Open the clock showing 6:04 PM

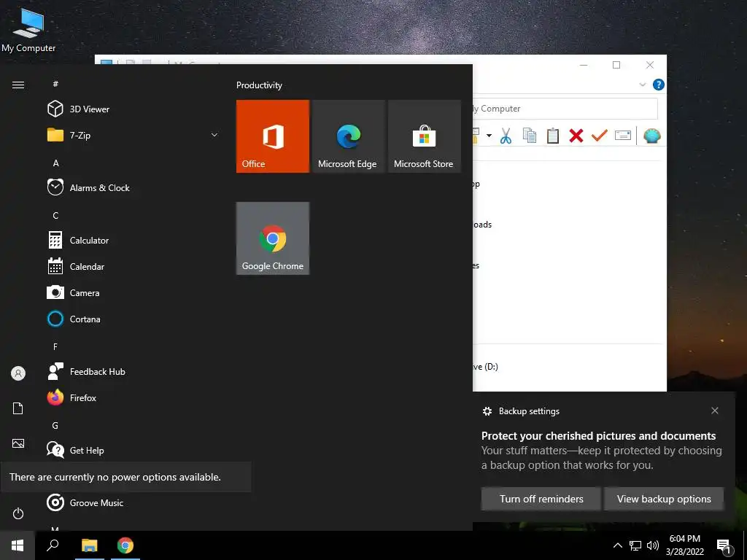pos(685,545)
